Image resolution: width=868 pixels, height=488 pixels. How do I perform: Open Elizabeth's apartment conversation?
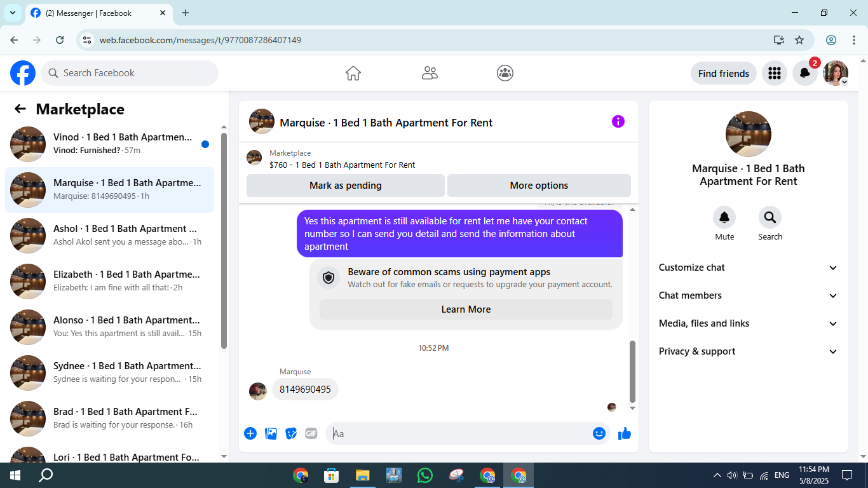pos(109,281)
